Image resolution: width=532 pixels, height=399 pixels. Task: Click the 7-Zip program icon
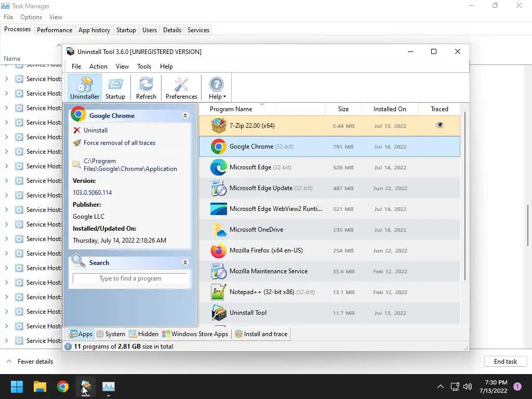point(219,126)
